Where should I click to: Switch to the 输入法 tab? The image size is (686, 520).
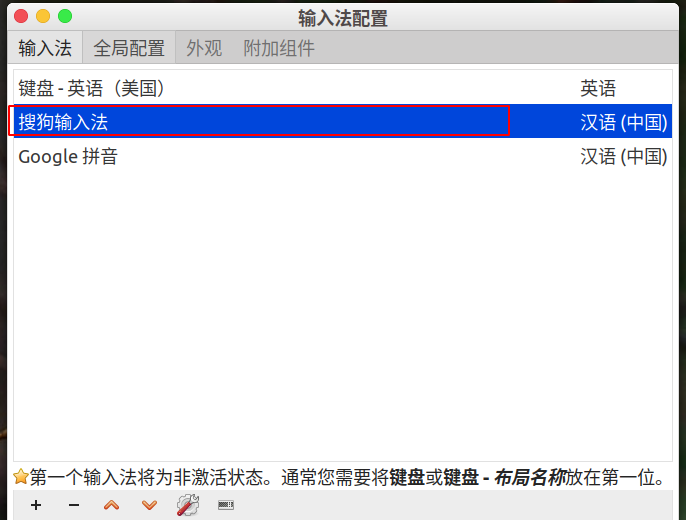(45, 48)
